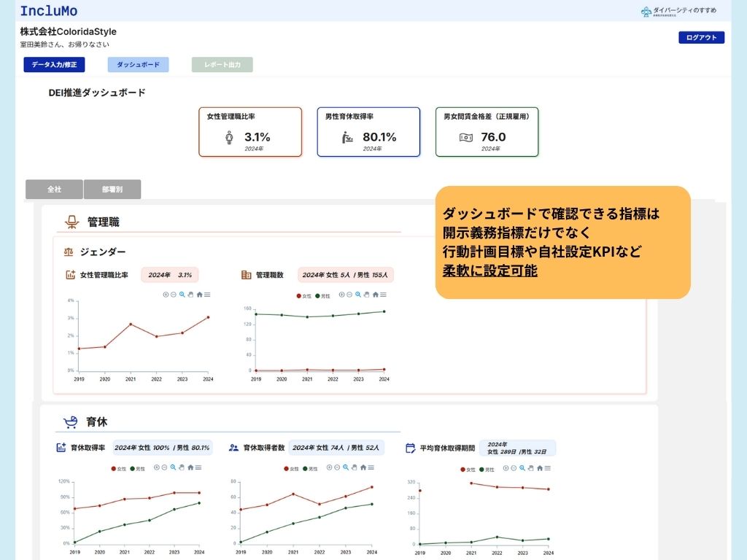
Task: Click the レポート出力 button
Action: click(x=222, y=65)
